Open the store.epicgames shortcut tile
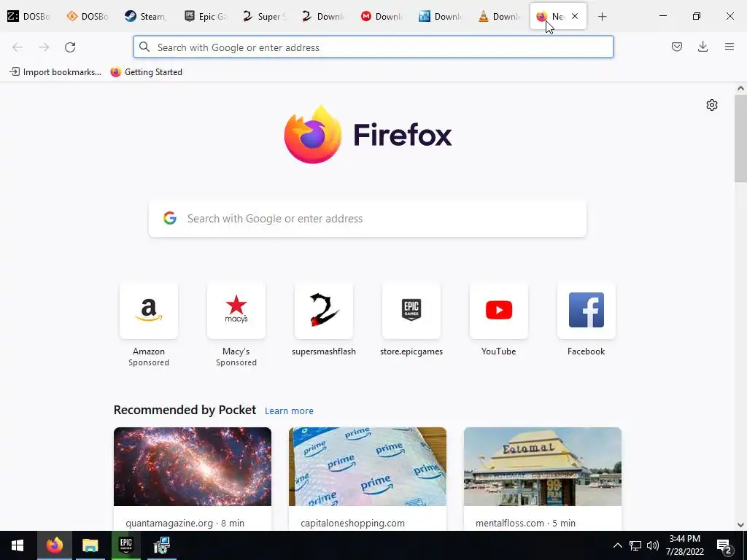The width and height of the screenshot is (747, 560). point(411,311)
